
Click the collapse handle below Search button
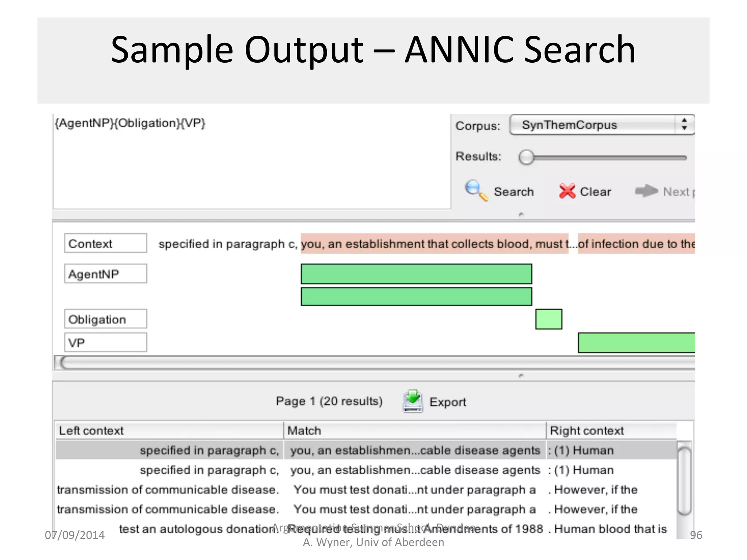521,214
